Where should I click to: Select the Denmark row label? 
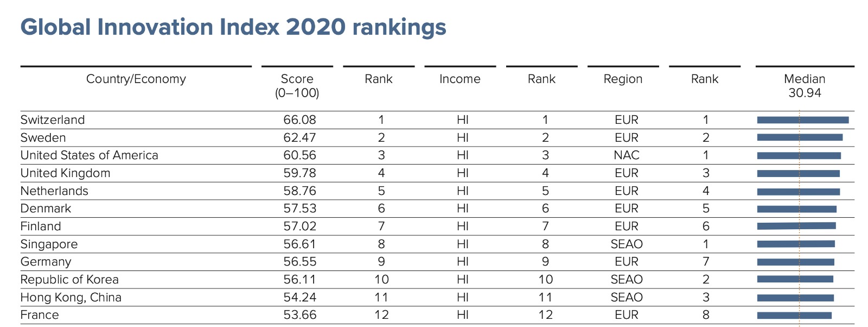click(46, 209)
